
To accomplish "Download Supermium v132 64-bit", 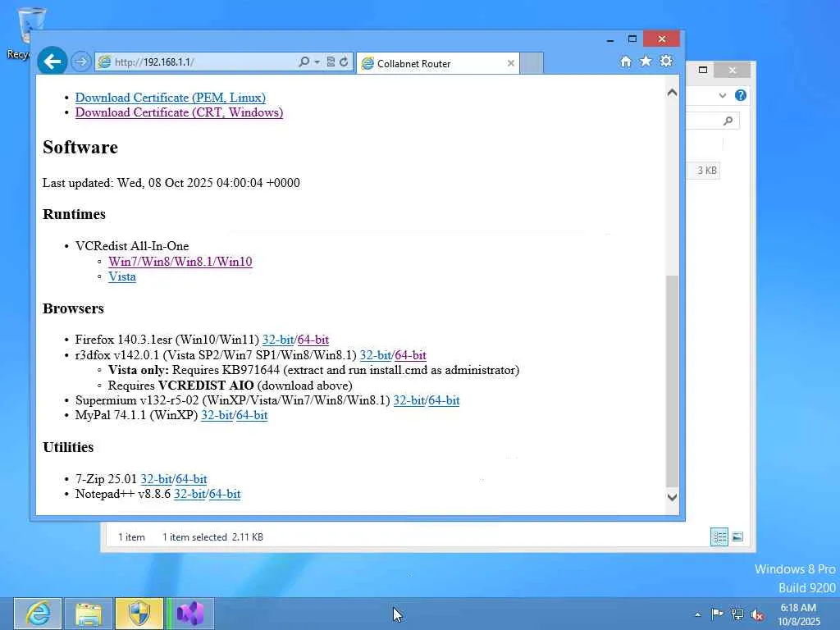I will [444, 400].
